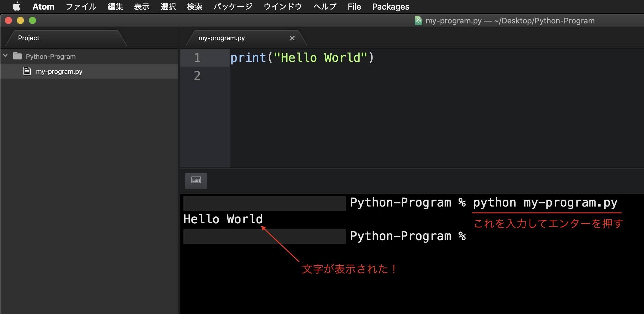Click the Python-Program folder icon

point(17,56)
